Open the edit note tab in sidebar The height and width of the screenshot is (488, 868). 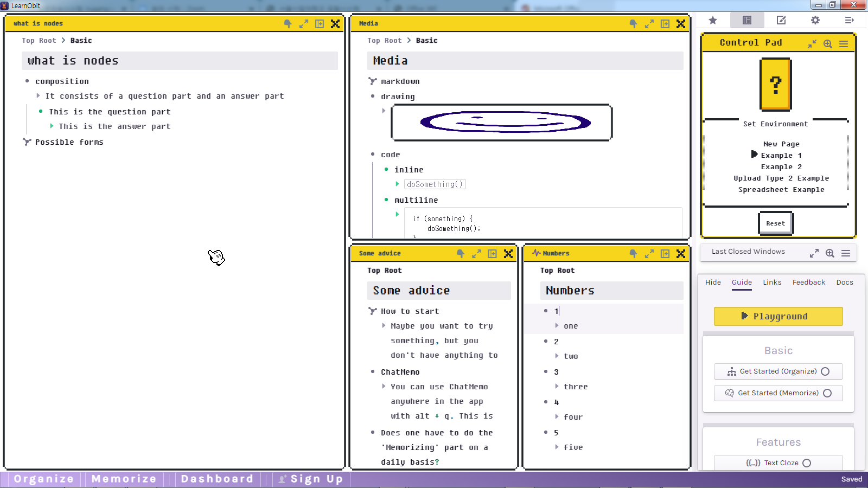781,20
